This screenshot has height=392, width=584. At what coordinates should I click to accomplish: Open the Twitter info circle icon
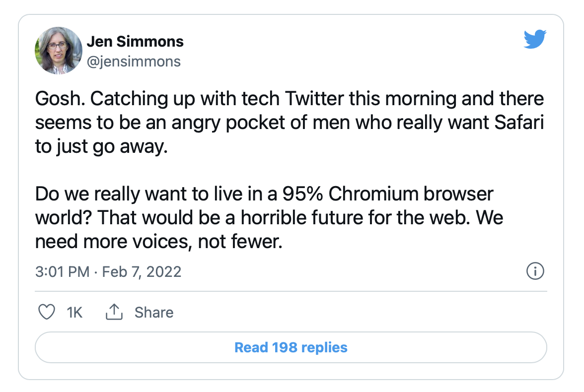tap(535, 271)
